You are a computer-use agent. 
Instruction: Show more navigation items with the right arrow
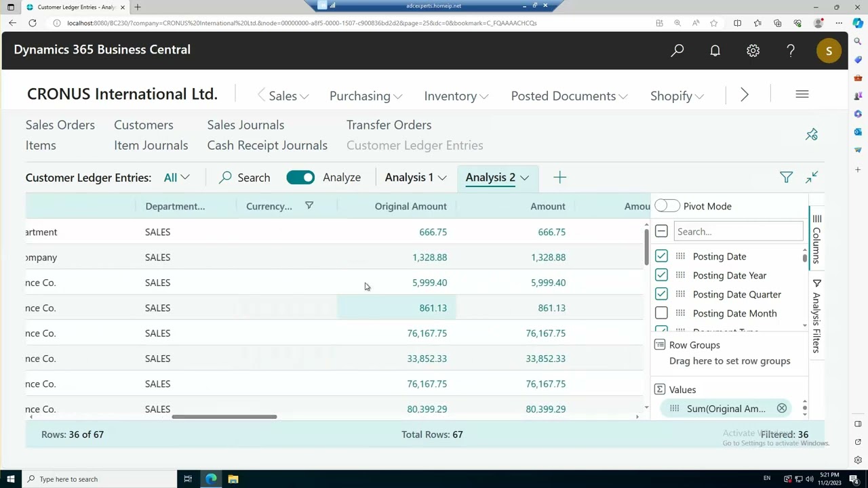pyautogui.click(x=745, y=95)
